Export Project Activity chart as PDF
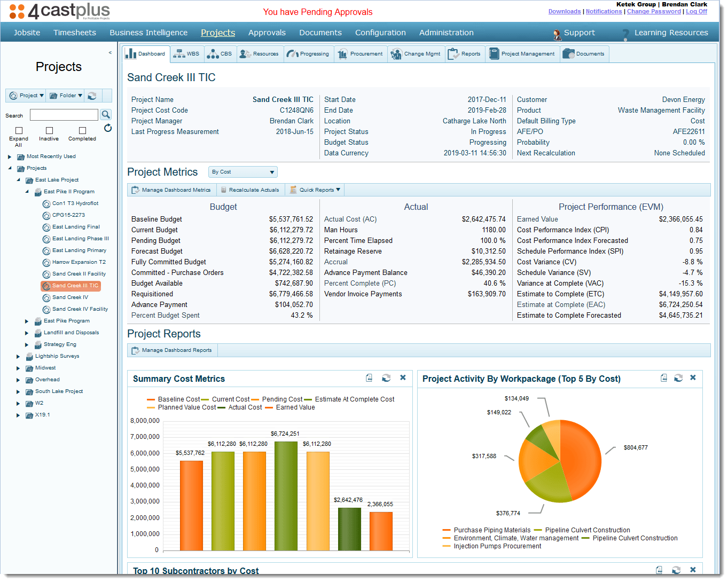This screenshot has width=728, height=582. pyautogui.click(x=664, y=378)
